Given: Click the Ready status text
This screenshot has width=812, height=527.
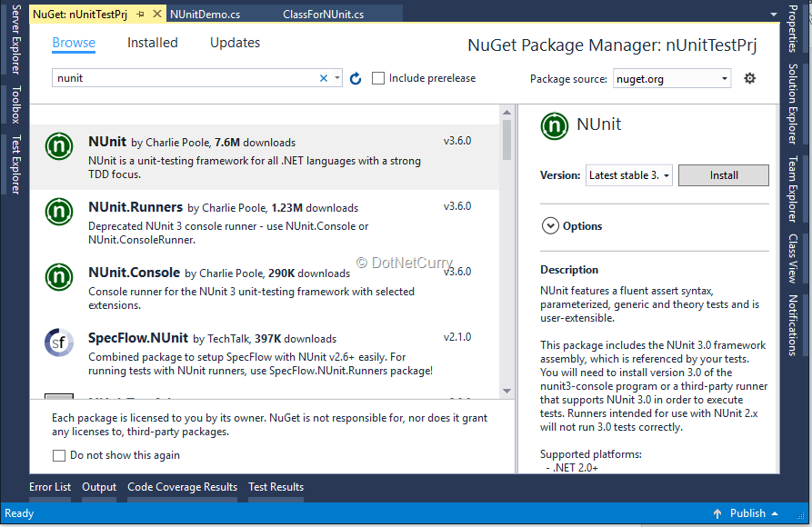Looking at the screenshot, I should [x=19, y=513].
